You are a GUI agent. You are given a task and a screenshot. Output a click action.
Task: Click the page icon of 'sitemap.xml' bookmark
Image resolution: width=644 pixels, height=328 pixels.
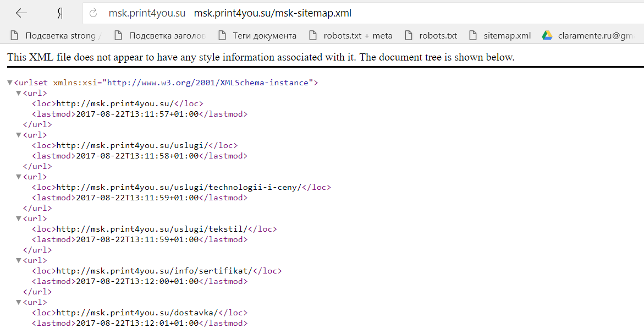pyautogui.click(x=473, y=35)
